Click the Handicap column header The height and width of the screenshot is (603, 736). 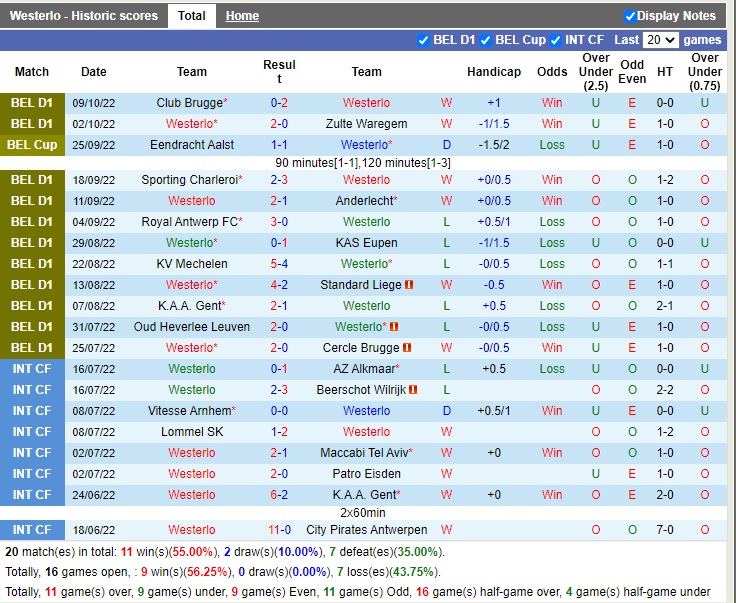[494, 72]
